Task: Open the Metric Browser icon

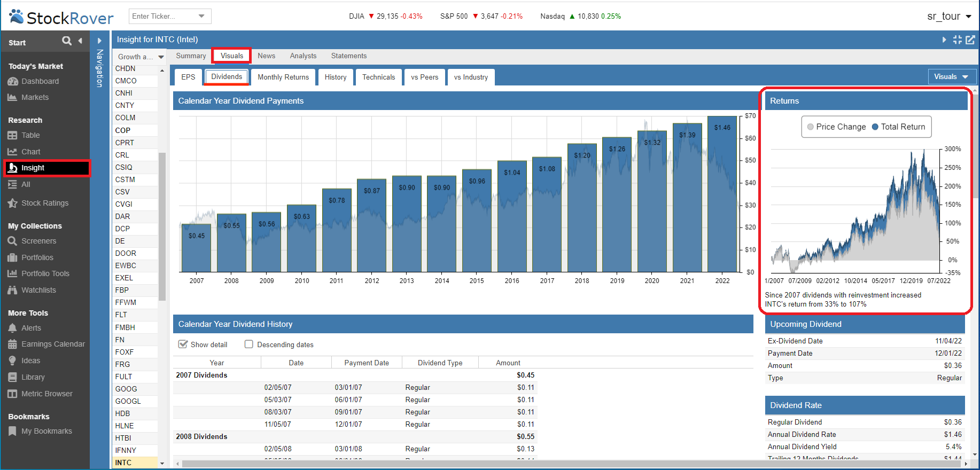Action: (13, 394)
